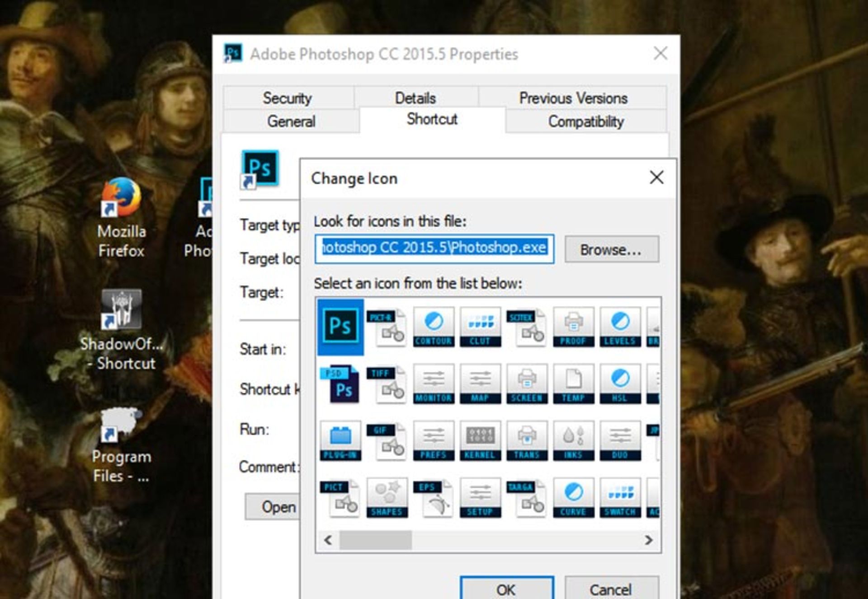Select the Shortcut tab

[432, 119]
